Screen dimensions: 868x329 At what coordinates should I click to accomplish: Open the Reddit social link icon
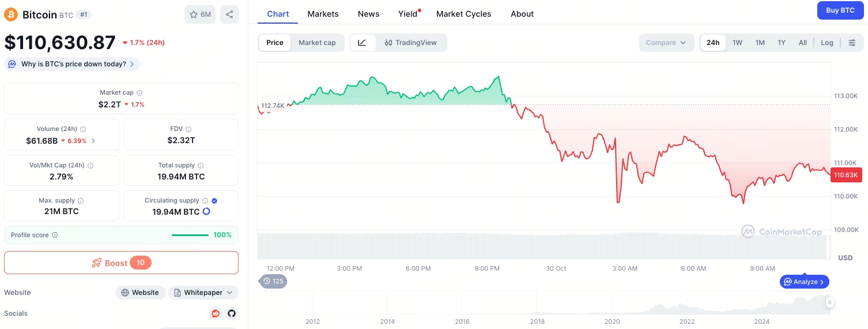pyautogui.click(x=216, y=313)
